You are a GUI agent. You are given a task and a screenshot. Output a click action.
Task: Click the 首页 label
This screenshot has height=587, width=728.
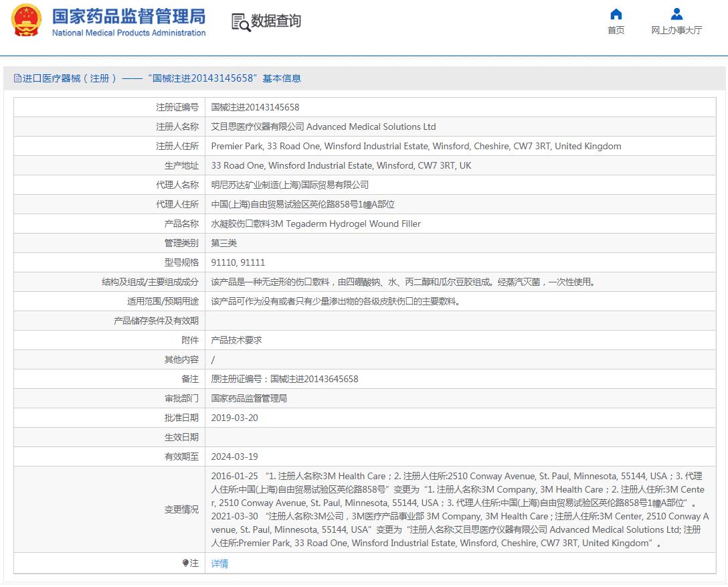click(x=616, y=30)
